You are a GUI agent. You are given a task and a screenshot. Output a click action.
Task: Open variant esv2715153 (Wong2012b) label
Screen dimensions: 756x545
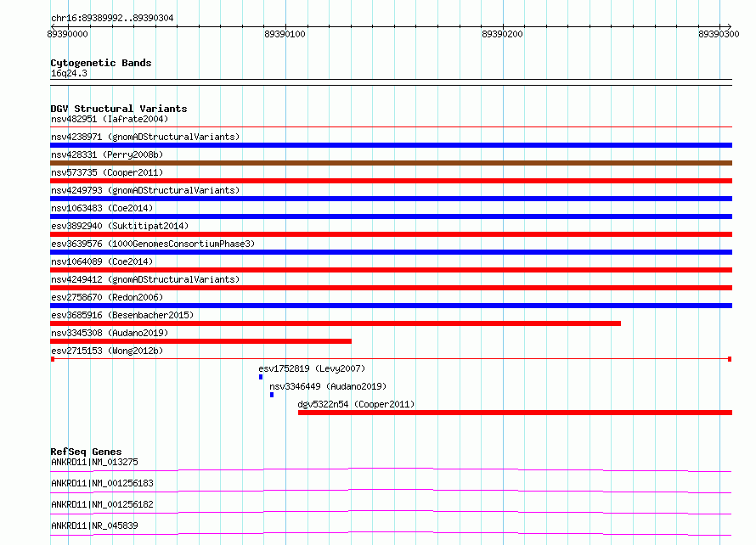point(107,351)
